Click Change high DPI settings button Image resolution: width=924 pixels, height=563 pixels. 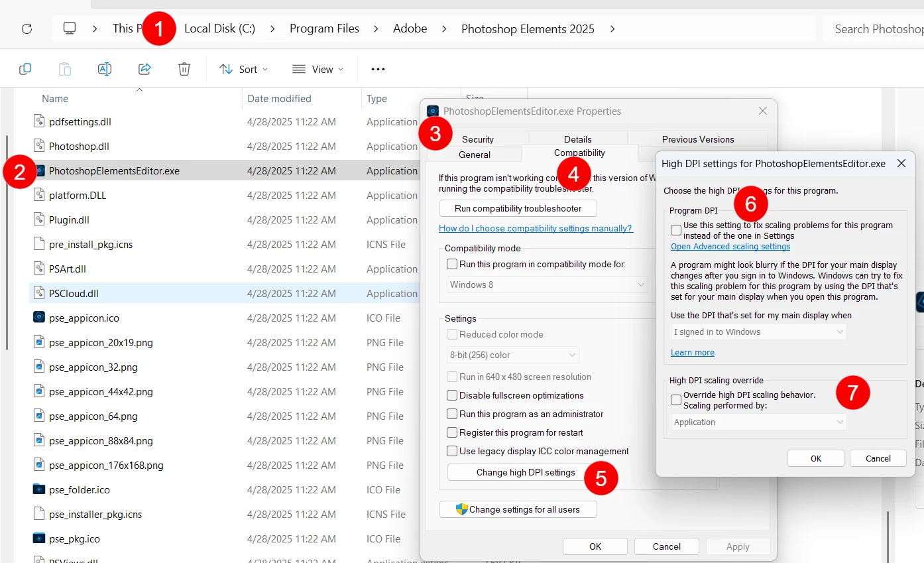coord(526,472)
